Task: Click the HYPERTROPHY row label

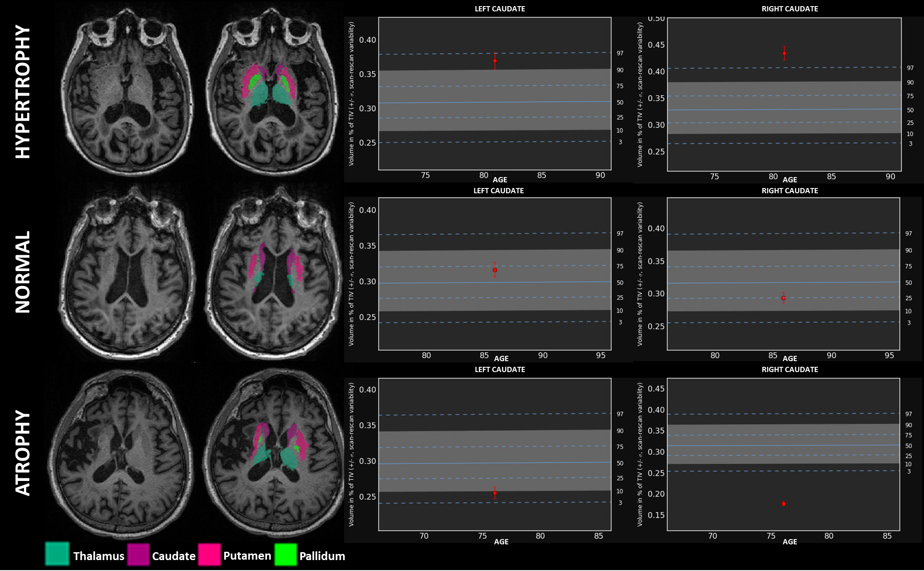Action: [23, 92]
